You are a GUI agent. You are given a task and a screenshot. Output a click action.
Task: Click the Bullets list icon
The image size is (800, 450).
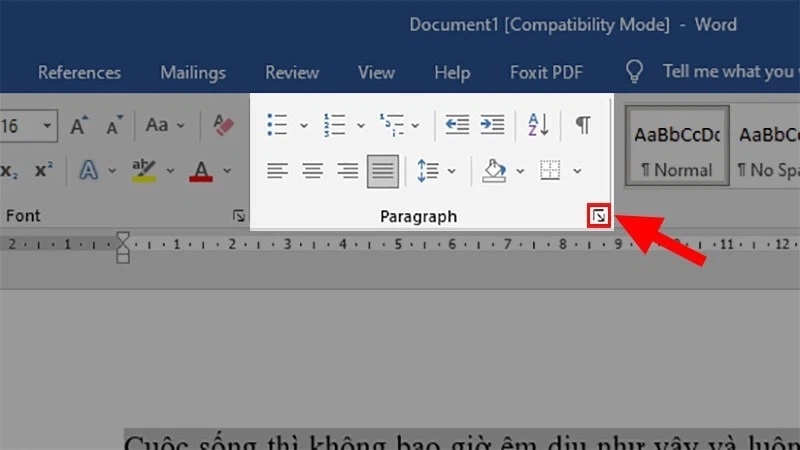point(277,125)
